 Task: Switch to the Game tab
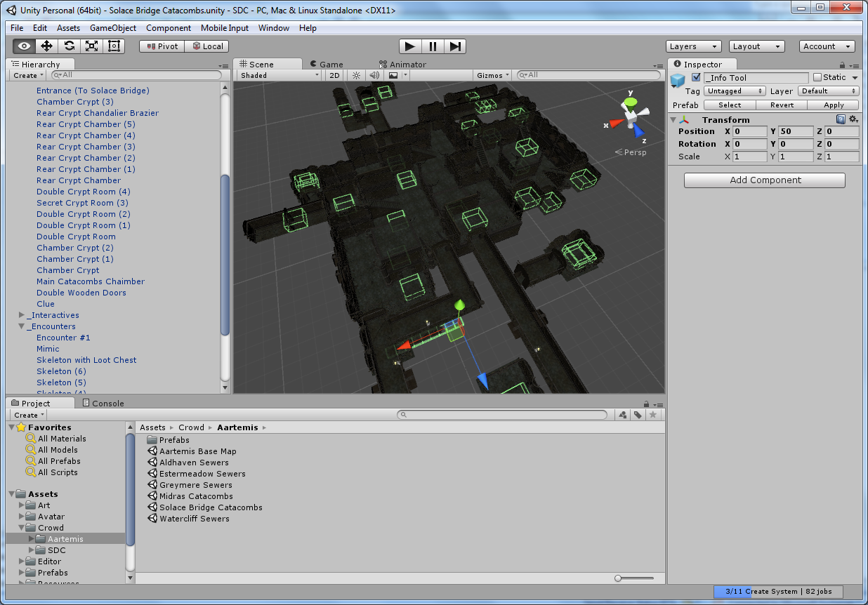pyautogui.click(x=326, y=65)
